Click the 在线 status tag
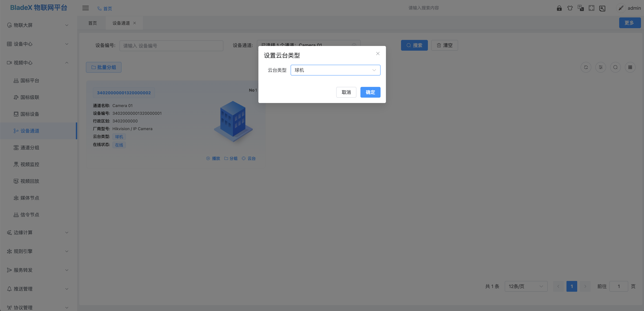The width and height of the screenshot is (644, 311). tap(119, 145)
